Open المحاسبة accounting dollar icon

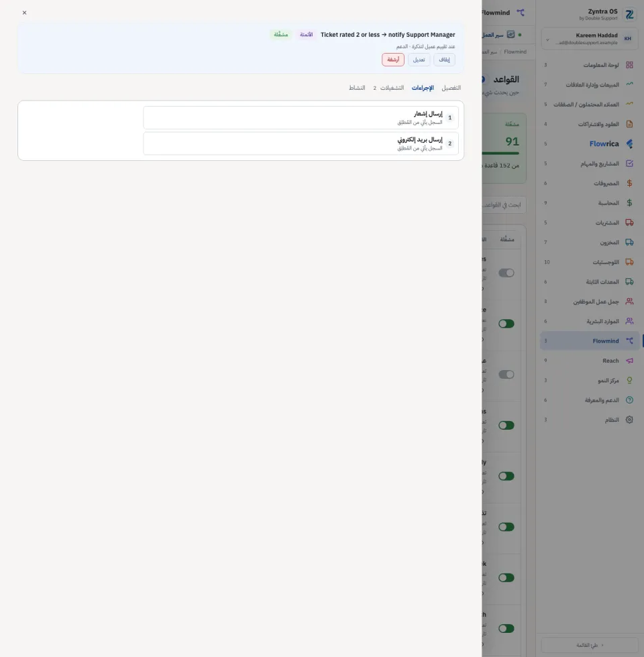tap(629, 202)
